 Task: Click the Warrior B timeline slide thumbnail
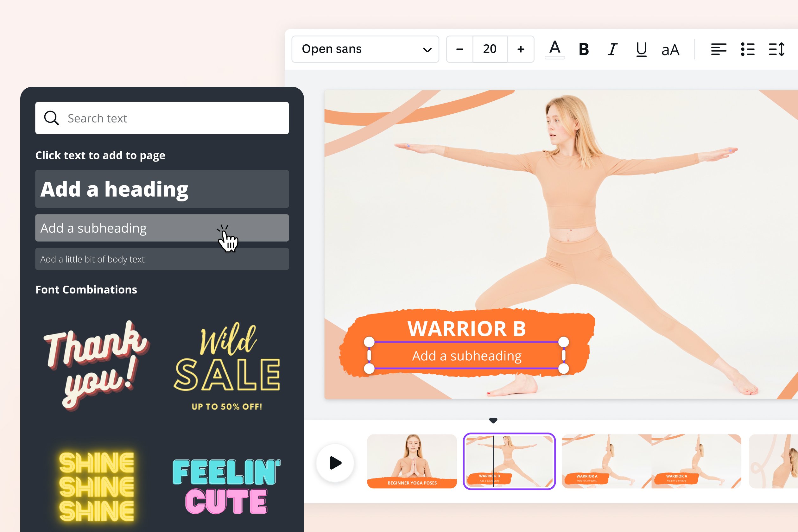point(508,461)
